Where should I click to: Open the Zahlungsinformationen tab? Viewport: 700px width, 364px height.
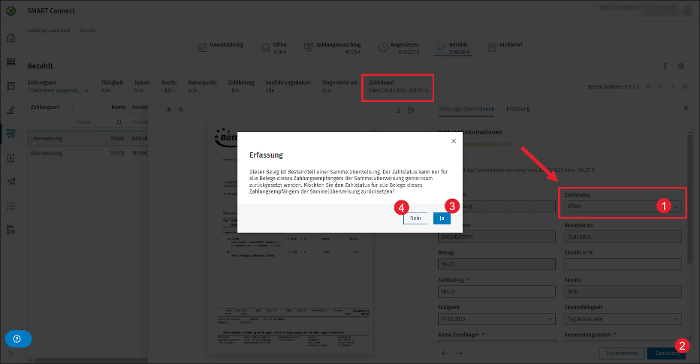(x=466, y=109)
